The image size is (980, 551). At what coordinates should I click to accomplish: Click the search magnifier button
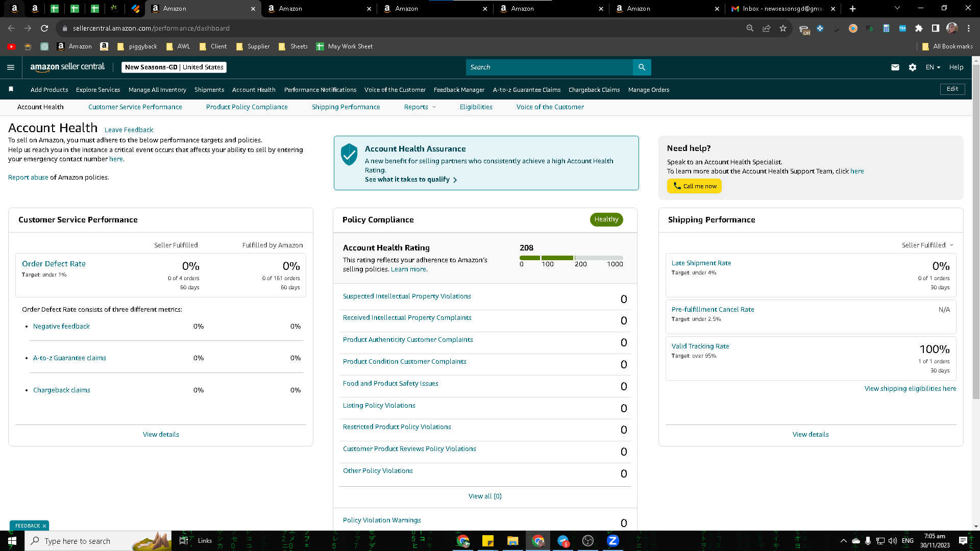click(x=642, y=67)
